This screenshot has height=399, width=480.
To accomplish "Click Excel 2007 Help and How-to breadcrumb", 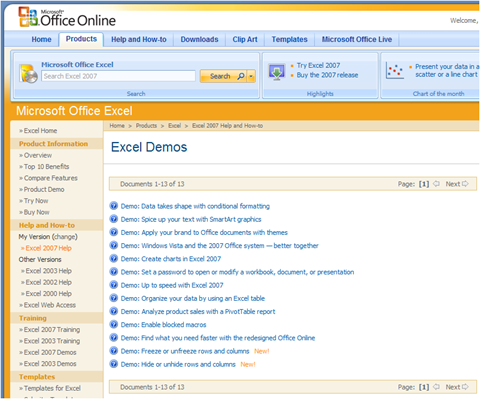I will point(227,126).
